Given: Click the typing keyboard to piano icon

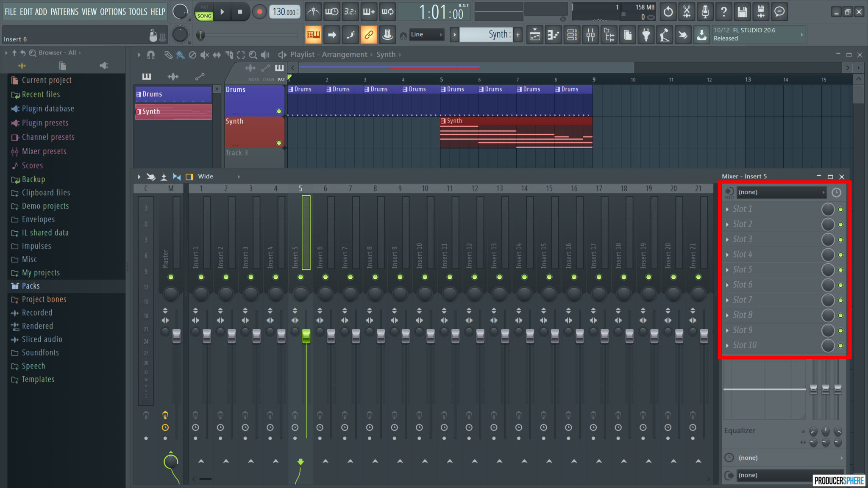Looking at the screenshot, I should (313, 35).
